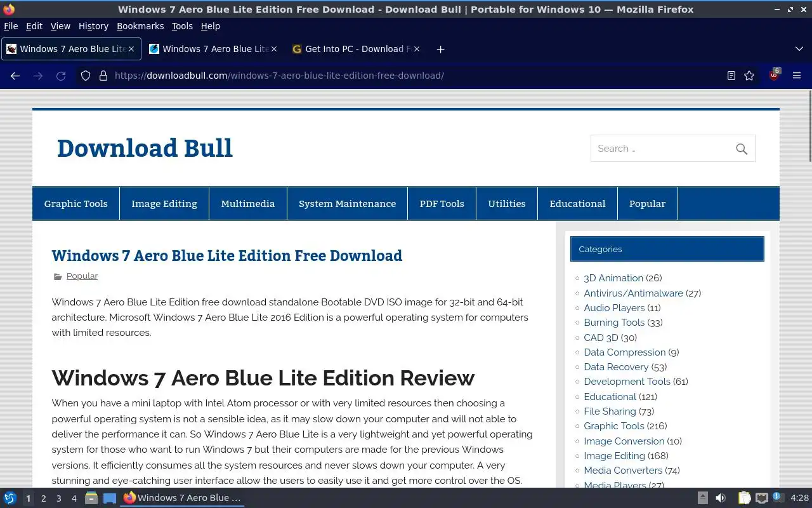This screenshot has height=508, width=812.
Task: Open PDF Tools nav item
Action: pyautogui.click(x=442, y=204)
